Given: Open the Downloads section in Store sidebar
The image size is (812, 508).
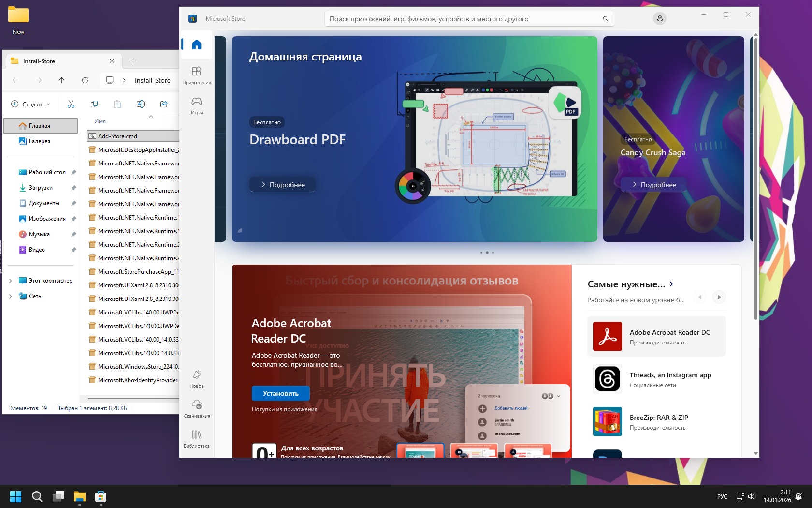Looking at the screenshot, I should [196, 408].
